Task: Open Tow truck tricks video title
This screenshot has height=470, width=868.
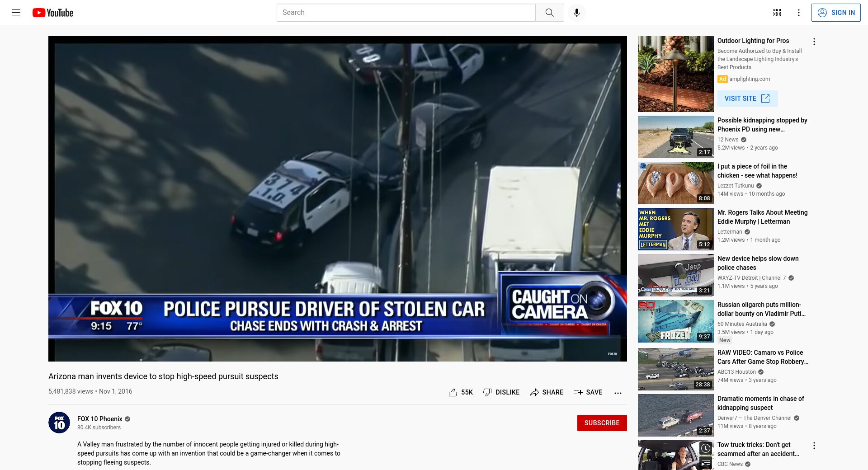Action: pos(758,449)
